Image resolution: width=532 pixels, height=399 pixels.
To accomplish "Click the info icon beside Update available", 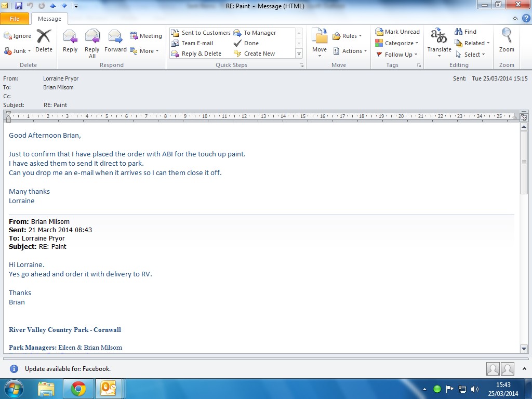I will (x=14, y=369).
